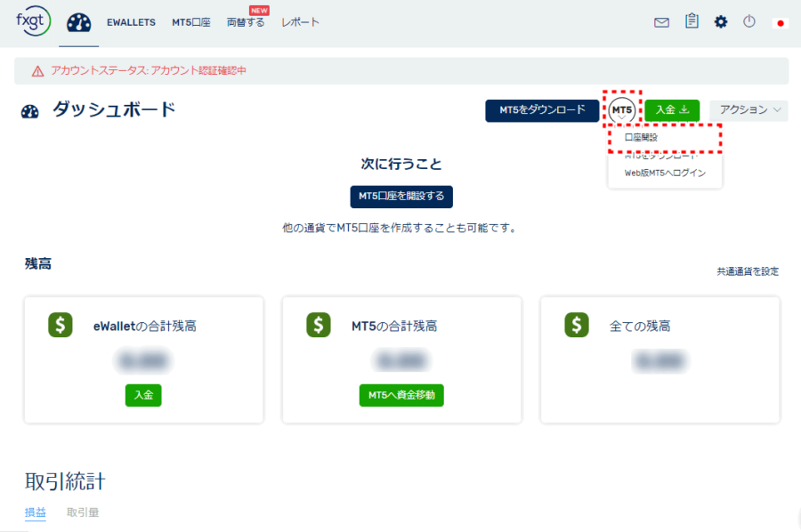Open the レポート menu
801x532 pixels.
[301, 22]
